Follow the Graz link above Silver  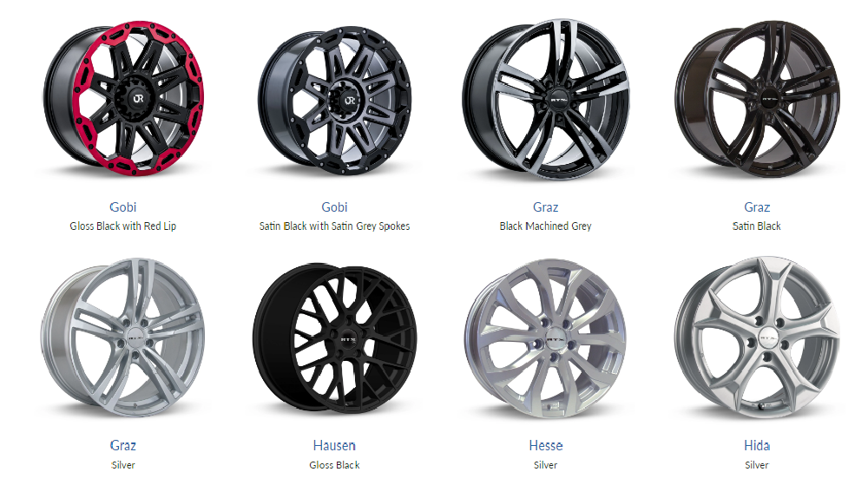123,446
